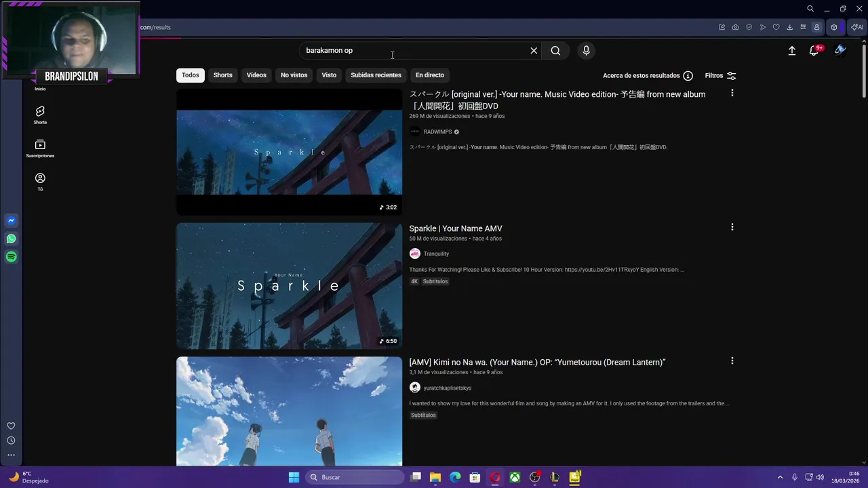Open OBS Studio from the taskbar
Viewport: 868px width, 488px height.
pyautogui.click(x=535, y=477)
